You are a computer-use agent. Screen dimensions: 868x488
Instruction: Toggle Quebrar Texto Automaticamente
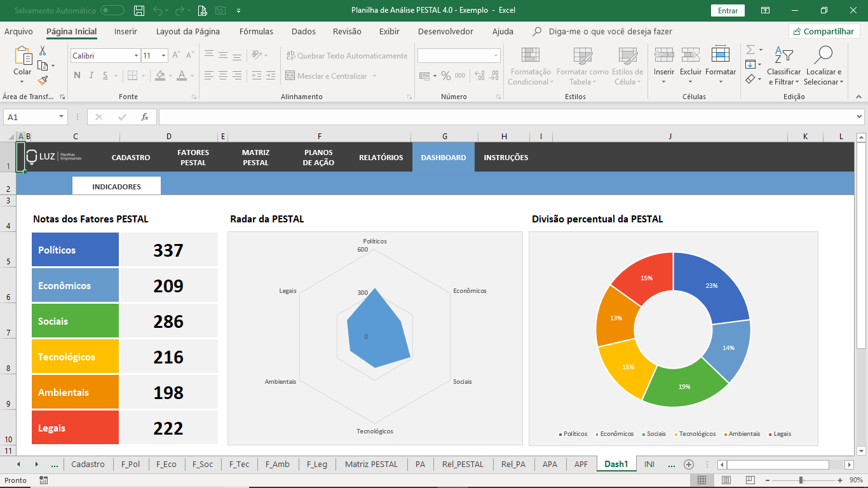346,56
